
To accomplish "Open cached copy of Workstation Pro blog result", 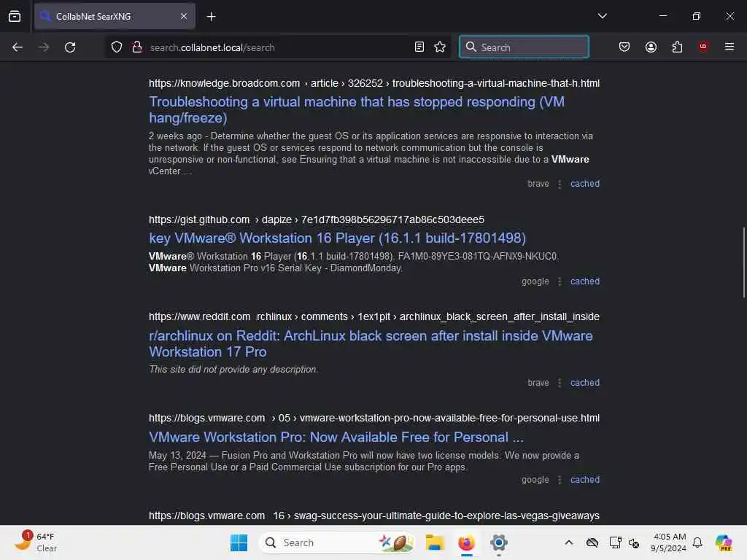I will click(x=585, y=480).
